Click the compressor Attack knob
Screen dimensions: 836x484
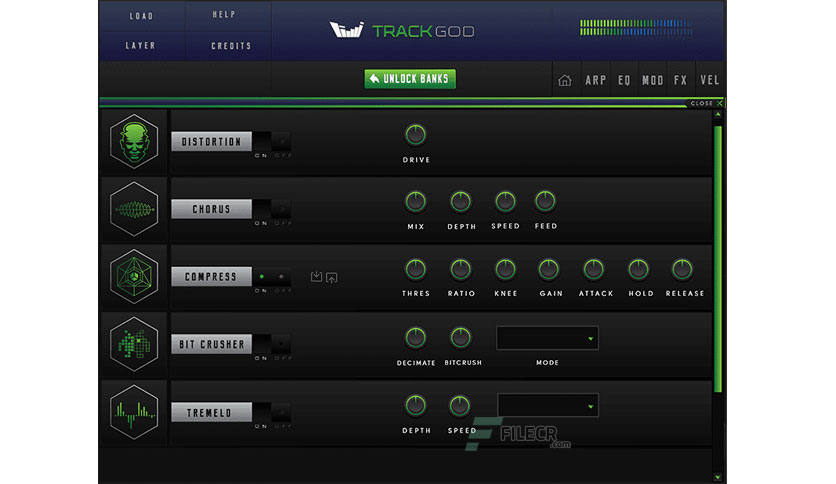tap(593, 269)
